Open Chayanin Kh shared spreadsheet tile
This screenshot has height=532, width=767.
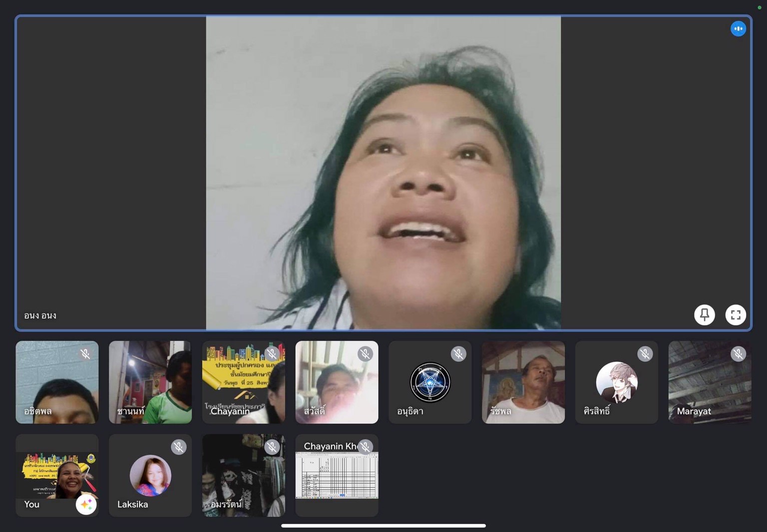coord(337,475)
